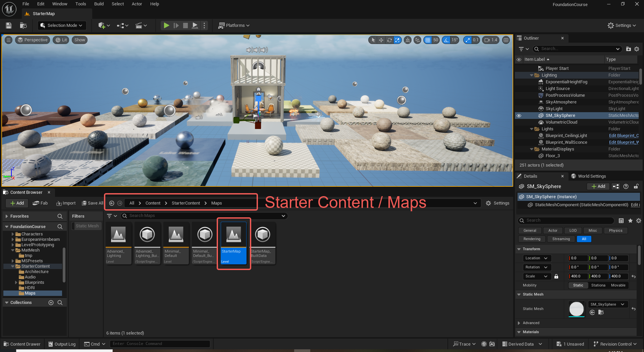Click the viewport layout maximize icon

[506, 40]
